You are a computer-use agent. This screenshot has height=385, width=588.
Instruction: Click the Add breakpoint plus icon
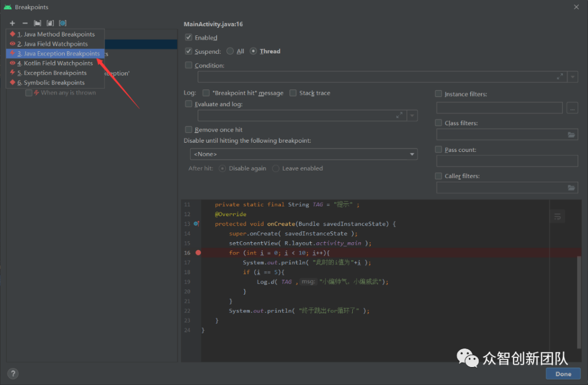pyautogui.click(x=13, y=23)
